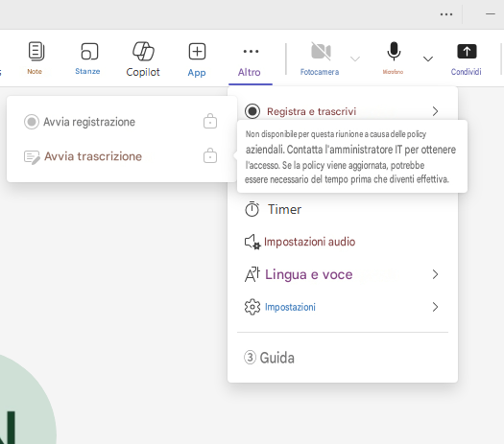The height and width of the screenshot is (444, 504).
Task: Click the lock icon beside Avvia registrazione
Action: (210, 121)
